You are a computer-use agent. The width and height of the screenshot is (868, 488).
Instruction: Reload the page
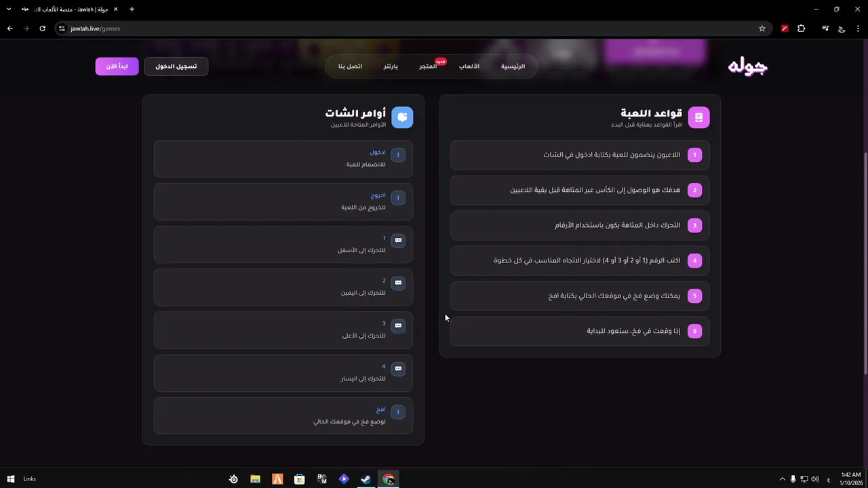pyautogui.click(x=42, y=28)
